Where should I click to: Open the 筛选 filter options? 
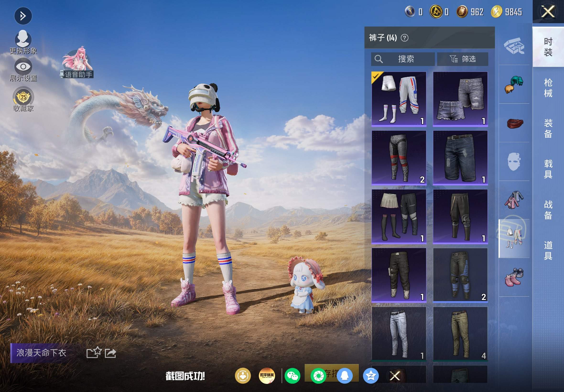463,59
